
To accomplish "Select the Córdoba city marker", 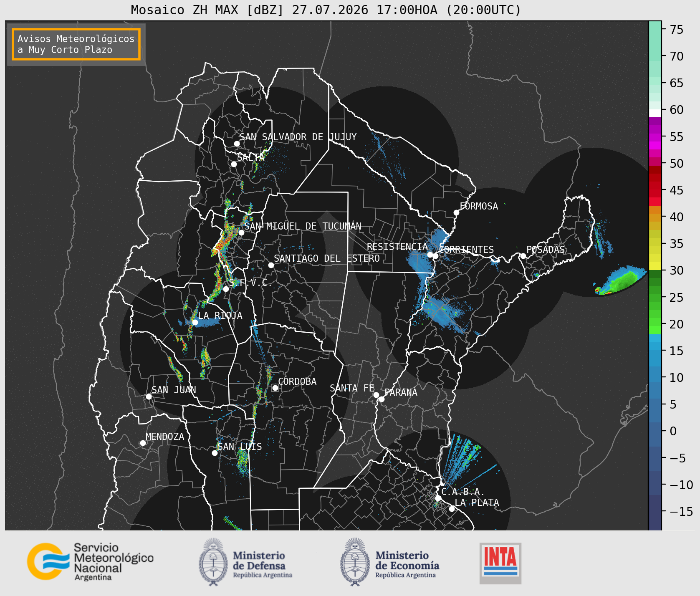I will [275, 388].
